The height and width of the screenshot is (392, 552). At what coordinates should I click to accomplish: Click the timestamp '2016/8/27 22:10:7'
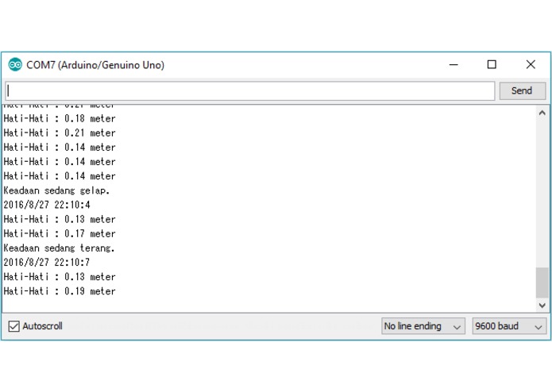47,263
